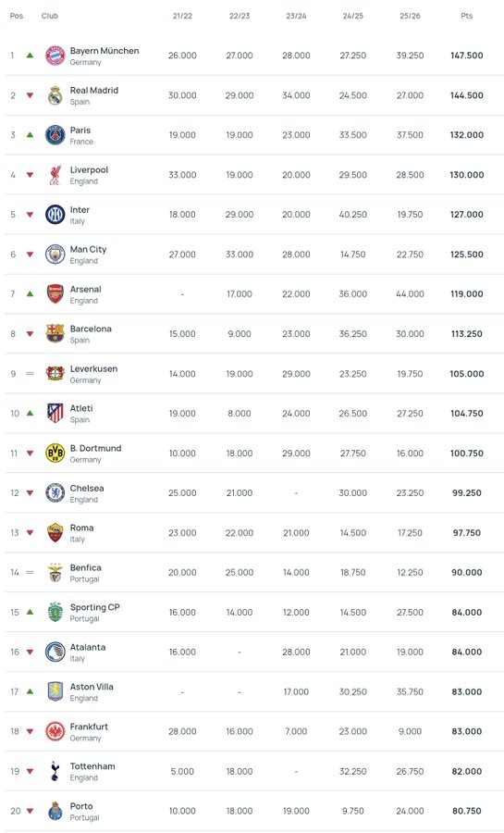This screenshot has width=504, height=833.
Task: Open the Man City club link
Action: (x=88, y=249)
